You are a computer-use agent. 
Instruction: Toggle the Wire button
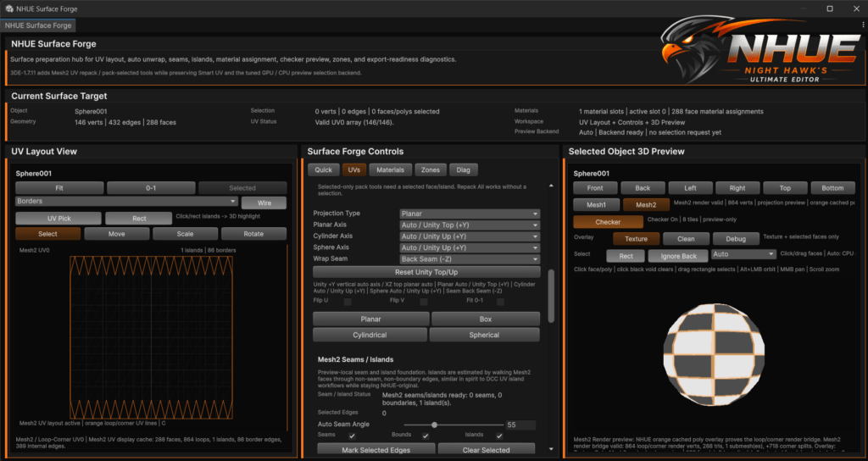[264, 203]
